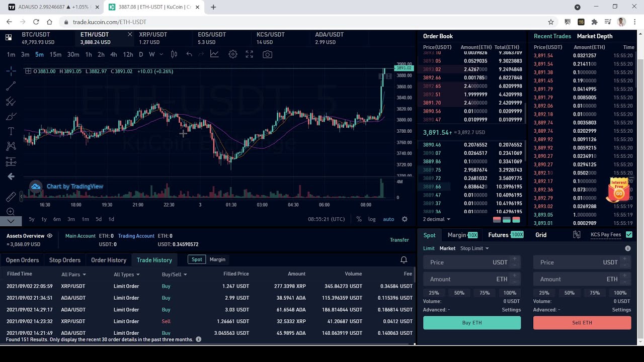Select 100% in the sell form
The height and width of the screenshot is (362, 644).
pyautogui.click(x=620, y=293)
